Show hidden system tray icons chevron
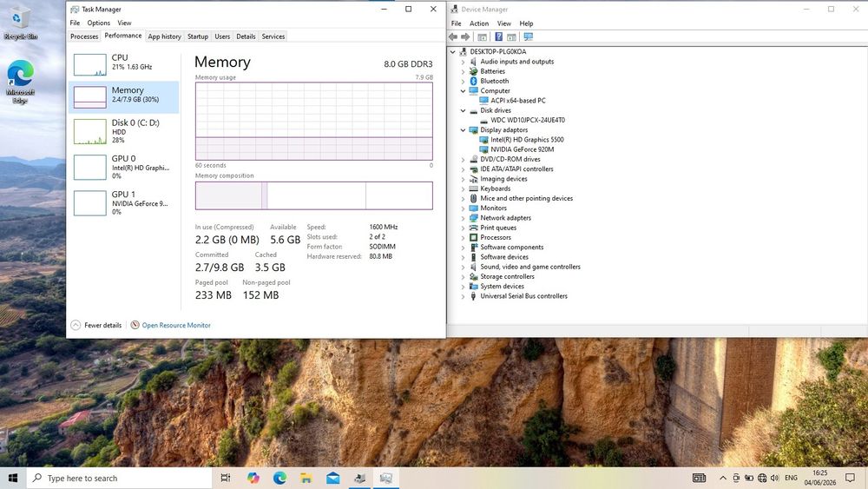Image resolution: width=868 pixels, height=489 pixels. (723, 478)
